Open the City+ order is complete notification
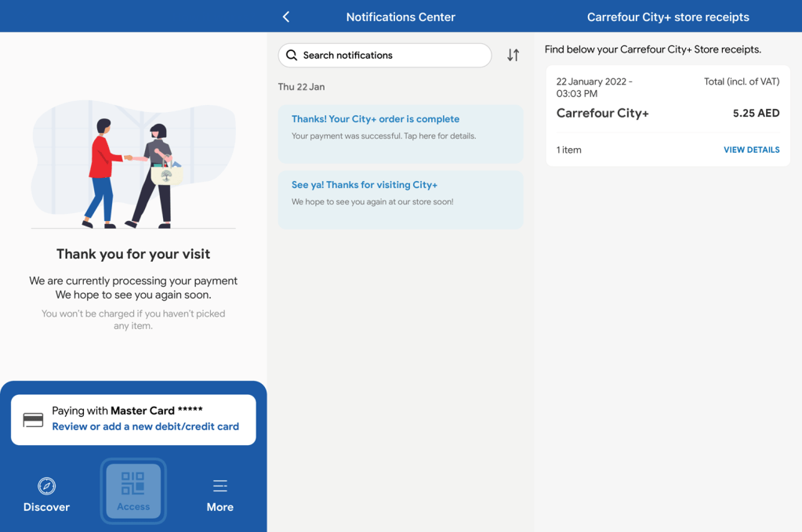 pyautogui.click(x=400, y=134)
